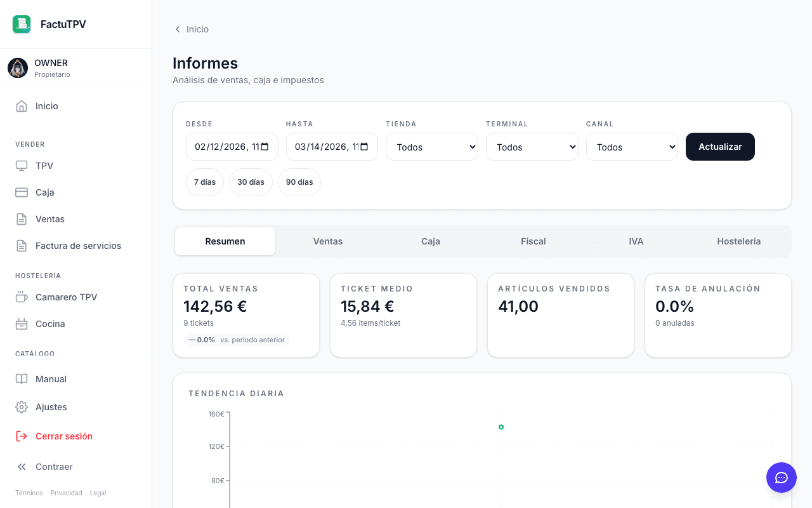Open the Desde date picker calendar icon
The height and width of the screenshot is (508, 812).
pos(265,147)
